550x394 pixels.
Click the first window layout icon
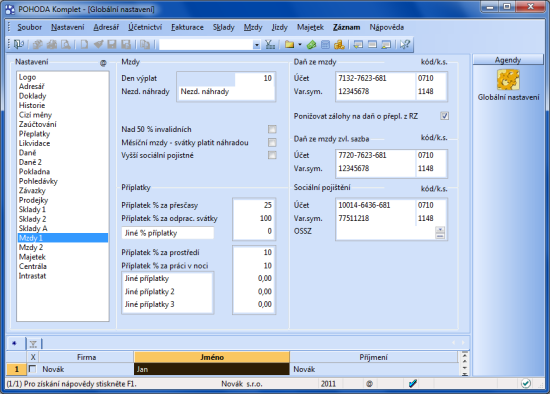click(358, 44)
